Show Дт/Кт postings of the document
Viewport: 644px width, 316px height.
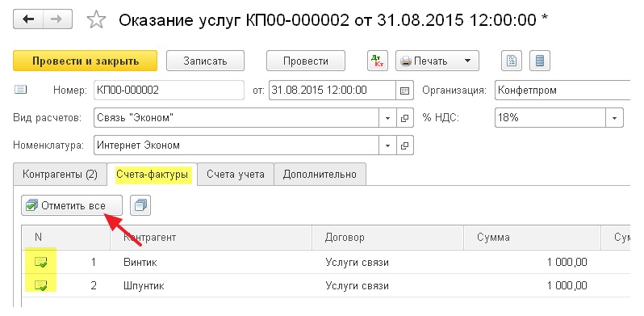click(x=377, y=61)
